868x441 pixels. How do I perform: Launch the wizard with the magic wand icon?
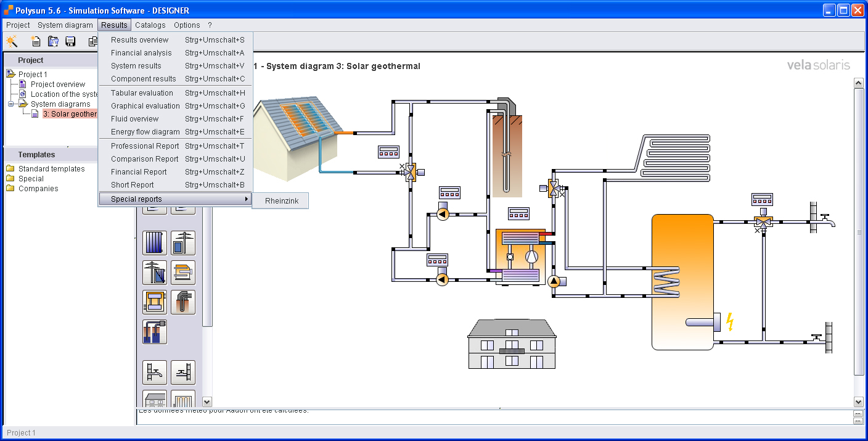click(12, 41)
